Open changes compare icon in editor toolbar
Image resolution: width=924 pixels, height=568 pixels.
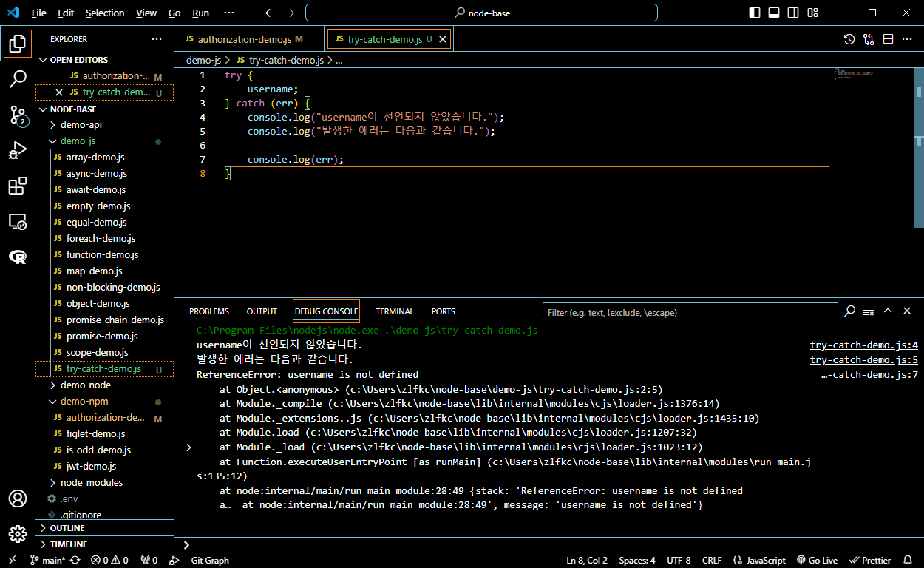[x=869, y=39]
